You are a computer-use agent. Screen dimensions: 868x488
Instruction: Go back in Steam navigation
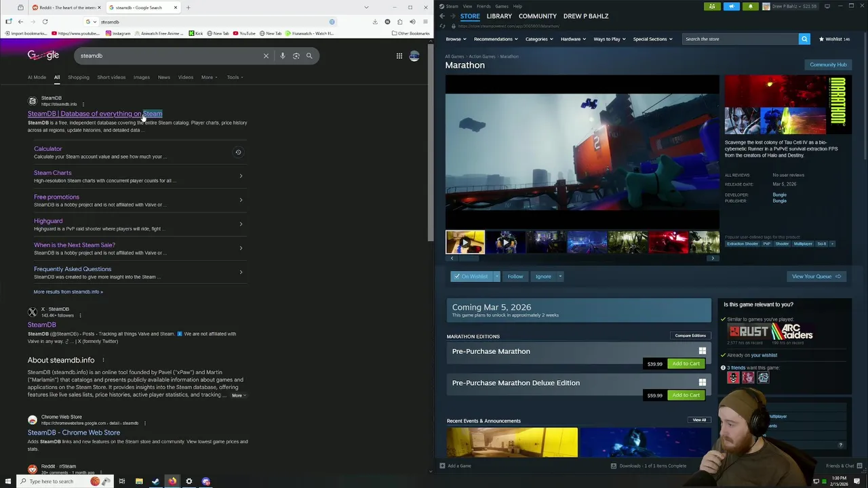441,16
